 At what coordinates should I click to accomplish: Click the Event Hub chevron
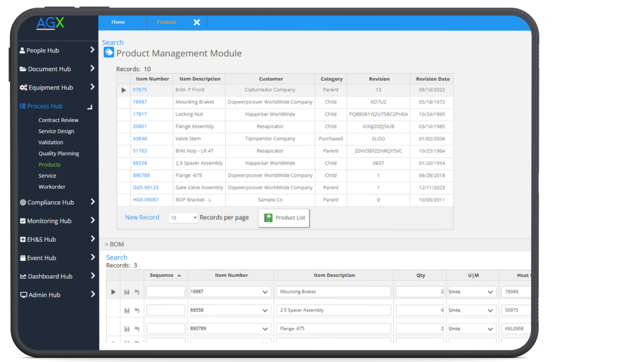93,257
